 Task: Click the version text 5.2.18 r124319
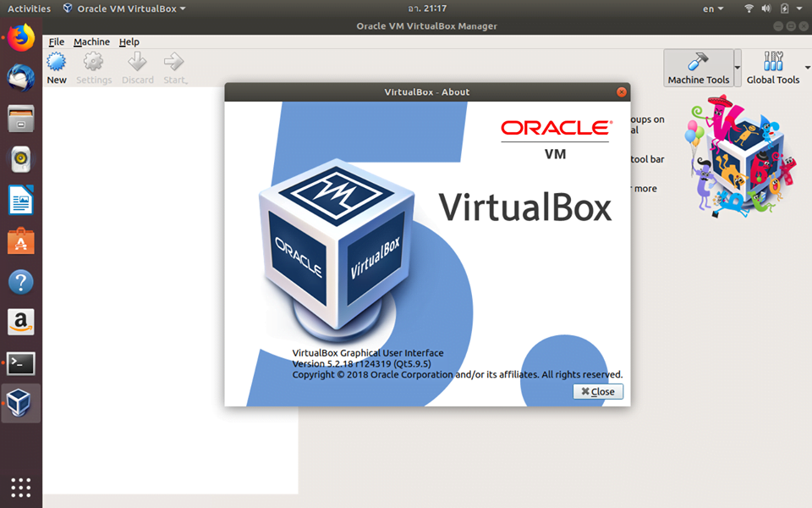[361, 364]
